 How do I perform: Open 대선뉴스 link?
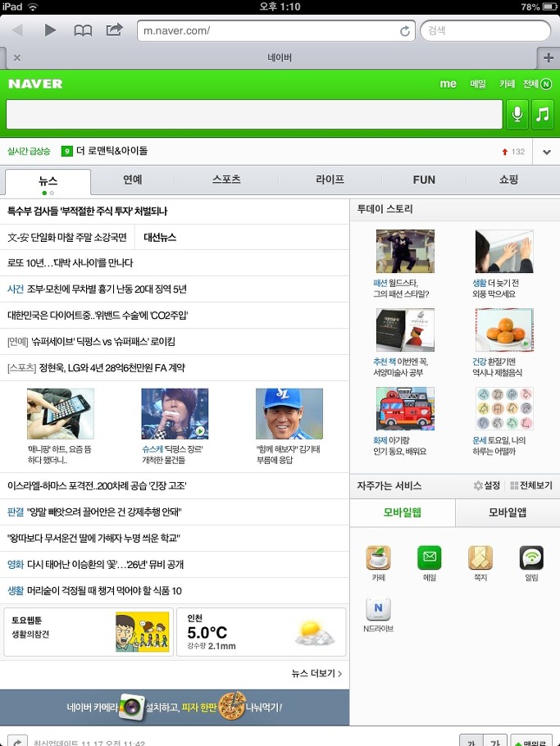point(160,238)
